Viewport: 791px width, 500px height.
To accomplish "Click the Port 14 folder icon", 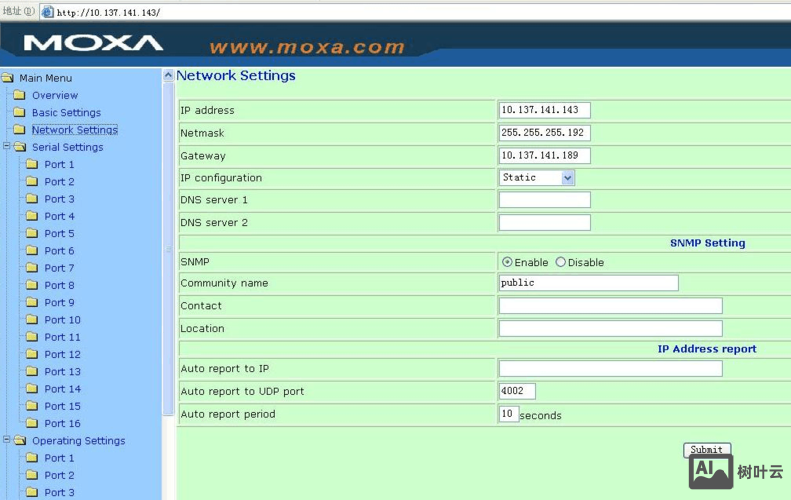I will point(32,388).
